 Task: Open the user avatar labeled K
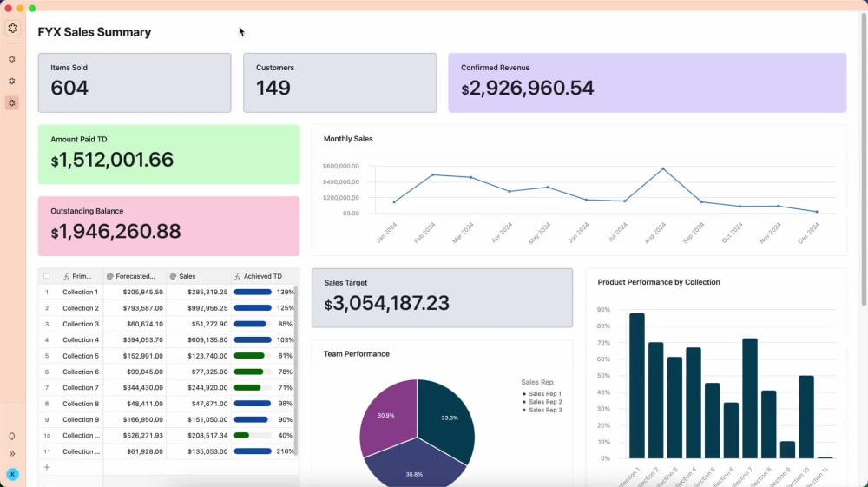pyautogui.click(x=12, y=474)
